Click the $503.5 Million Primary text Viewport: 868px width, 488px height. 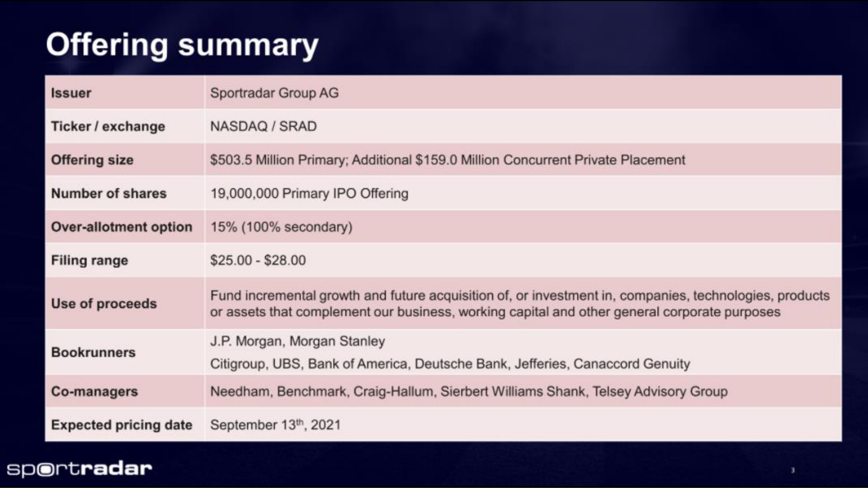pyautogui.click(x=278, y=160)
